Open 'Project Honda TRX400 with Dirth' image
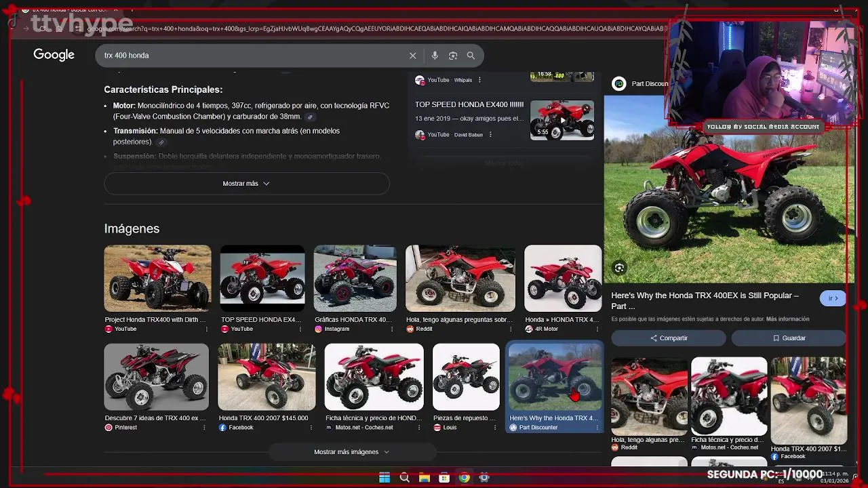 tap(157, 278)
